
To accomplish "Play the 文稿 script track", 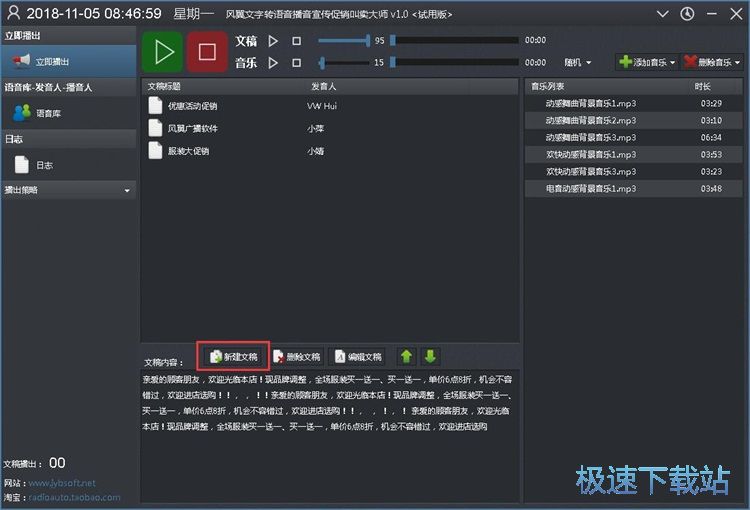I will pos(273,41).
